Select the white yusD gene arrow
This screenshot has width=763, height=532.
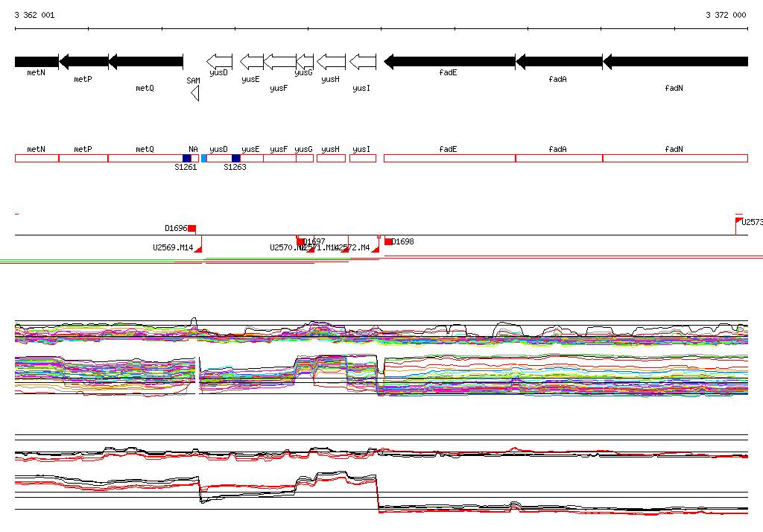[x=220, y=61]
